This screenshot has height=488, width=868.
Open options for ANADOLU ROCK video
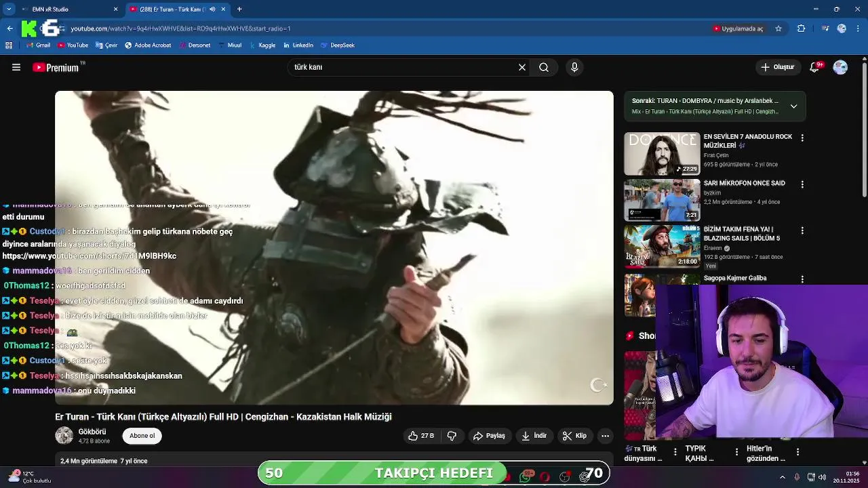tap(802, 138)
